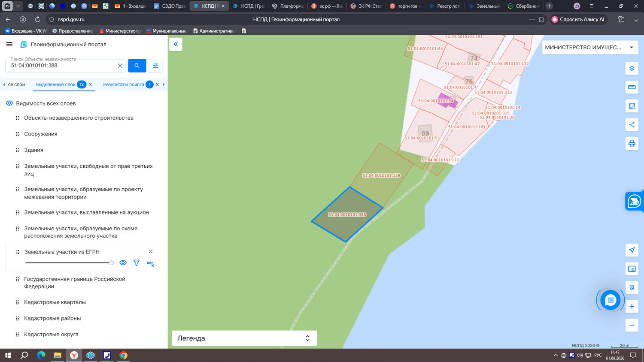Activate the measurement ruler tool
Screen dimensions: 644x362
(632, 87)
